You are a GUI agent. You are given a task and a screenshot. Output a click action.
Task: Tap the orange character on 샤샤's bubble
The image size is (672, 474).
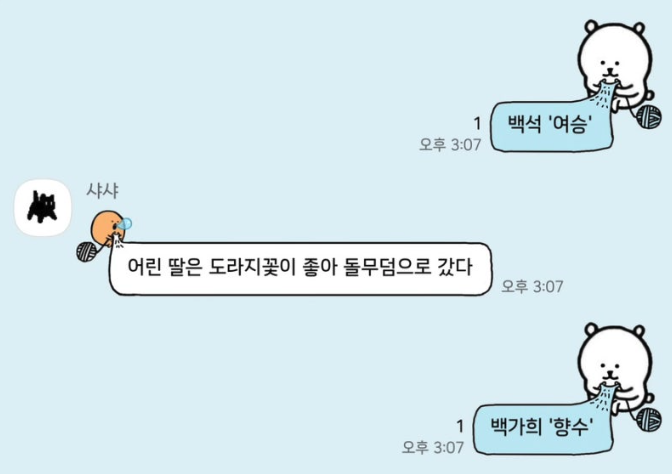[107, 228]
